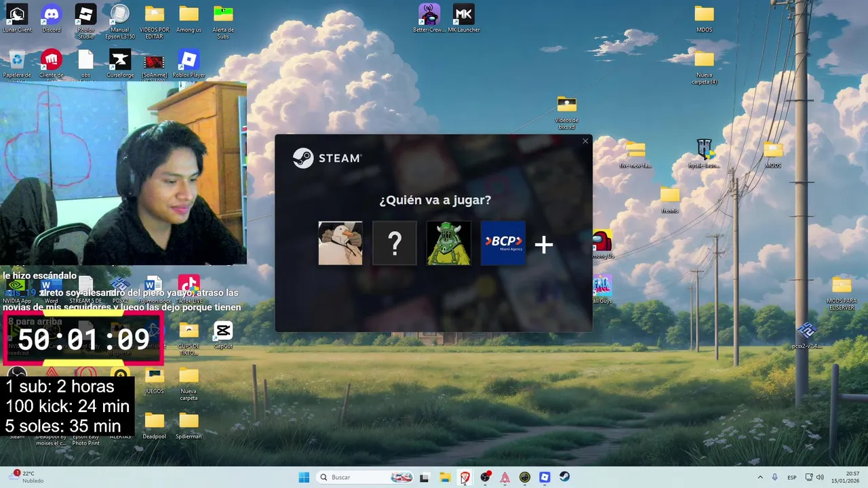Image resolution: width=868 pixels, height=488 pixels.
Task: Open Better-Crew desktop icon
Action: 429,18
